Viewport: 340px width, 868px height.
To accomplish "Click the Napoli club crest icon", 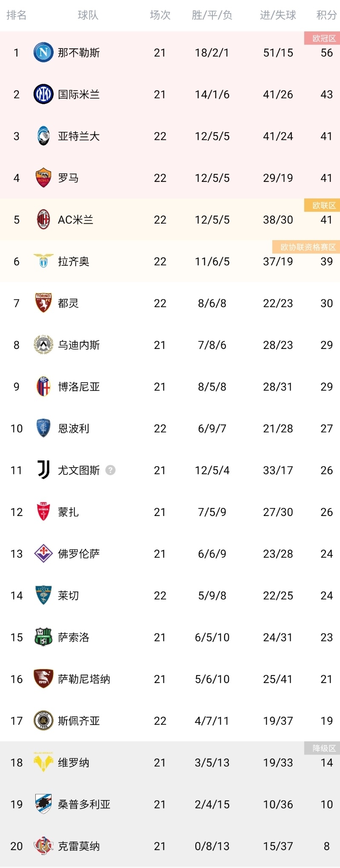I will coord(43,53).
